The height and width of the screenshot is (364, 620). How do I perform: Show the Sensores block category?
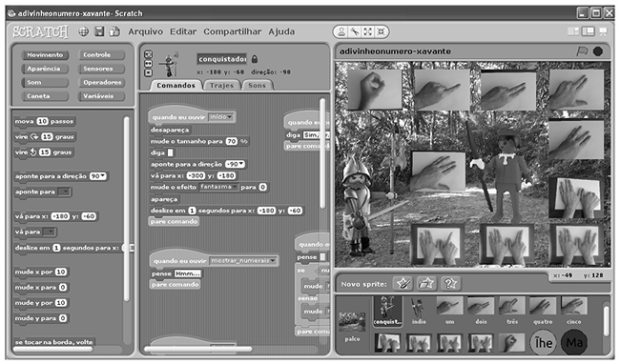[x=102, y=69]
